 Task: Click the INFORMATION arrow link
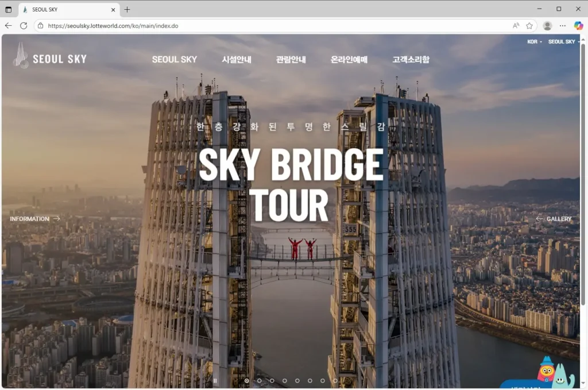tap(34, 219)
